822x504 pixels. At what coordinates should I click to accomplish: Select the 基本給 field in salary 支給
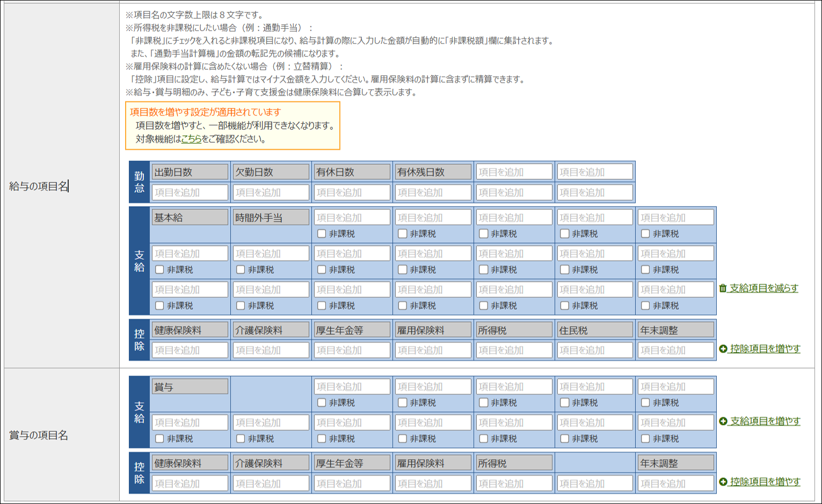[190, 218]
